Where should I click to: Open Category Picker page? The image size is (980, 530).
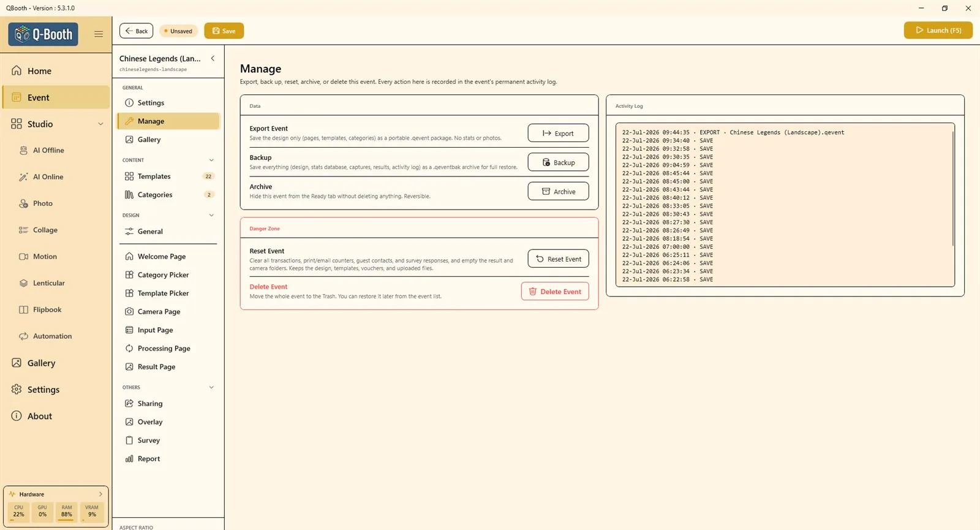[x=168, y=275]
